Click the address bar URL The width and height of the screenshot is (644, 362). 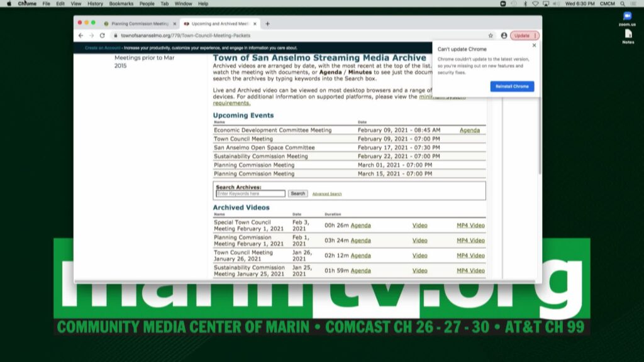(186, 36)
